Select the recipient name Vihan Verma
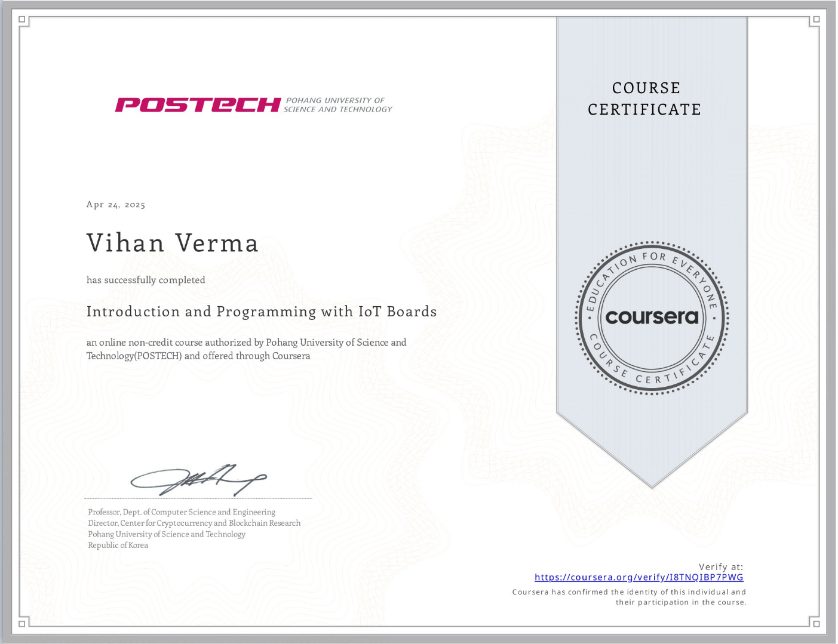The width and height of the screenshot is (838, 644). click(173, 244)
